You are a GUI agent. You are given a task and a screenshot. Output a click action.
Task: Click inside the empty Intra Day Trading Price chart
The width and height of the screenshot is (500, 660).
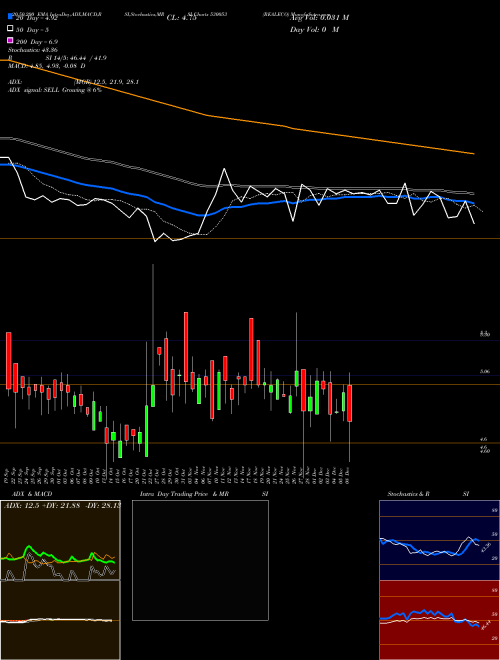pos(200,560)
